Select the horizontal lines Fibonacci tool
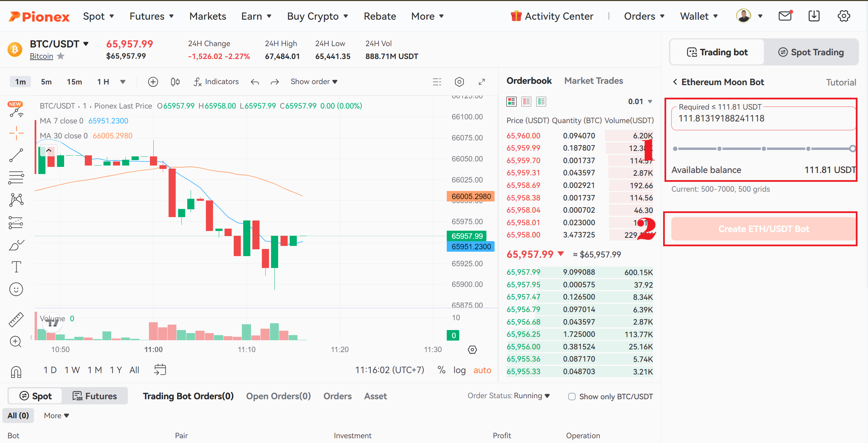868x443 pixels. click(x=16, y=177)
